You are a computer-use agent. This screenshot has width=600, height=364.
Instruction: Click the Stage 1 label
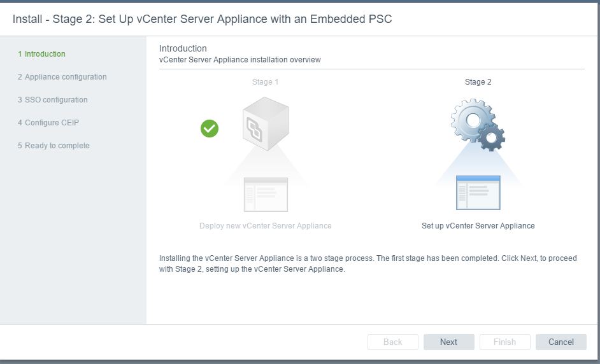click(265, 82)
